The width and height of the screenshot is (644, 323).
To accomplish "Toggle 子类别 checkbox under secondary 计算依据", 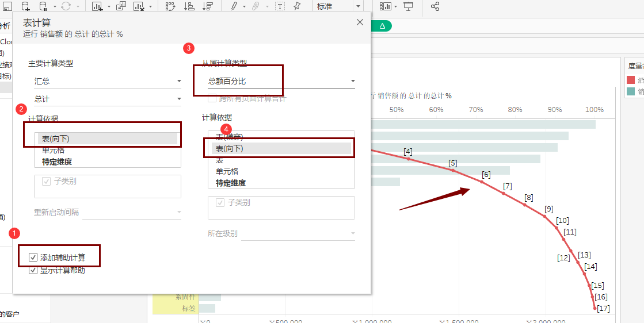I will (220, 202).
